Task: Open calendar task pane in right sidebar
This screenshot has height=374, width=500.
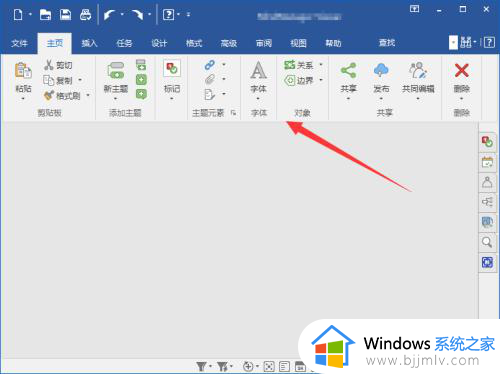Action: pyautogui.click(x=487, y=163)
